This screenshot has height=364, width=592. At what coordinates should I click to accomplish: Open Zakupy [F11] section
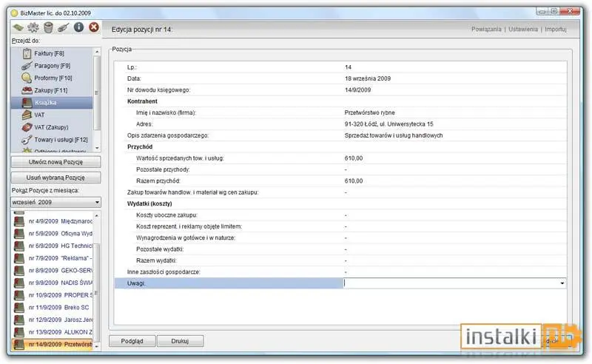coord(52,90)
